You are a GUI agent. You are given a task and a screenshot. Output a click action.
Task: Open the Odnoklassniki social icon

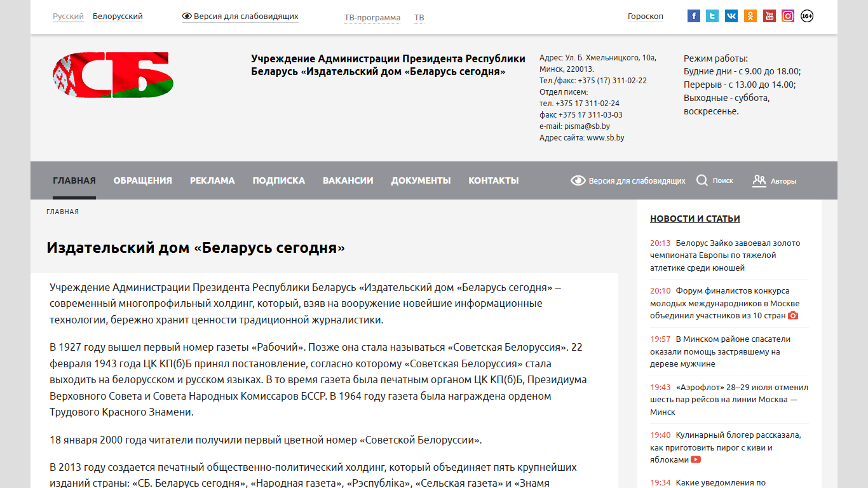click(750, 16)
